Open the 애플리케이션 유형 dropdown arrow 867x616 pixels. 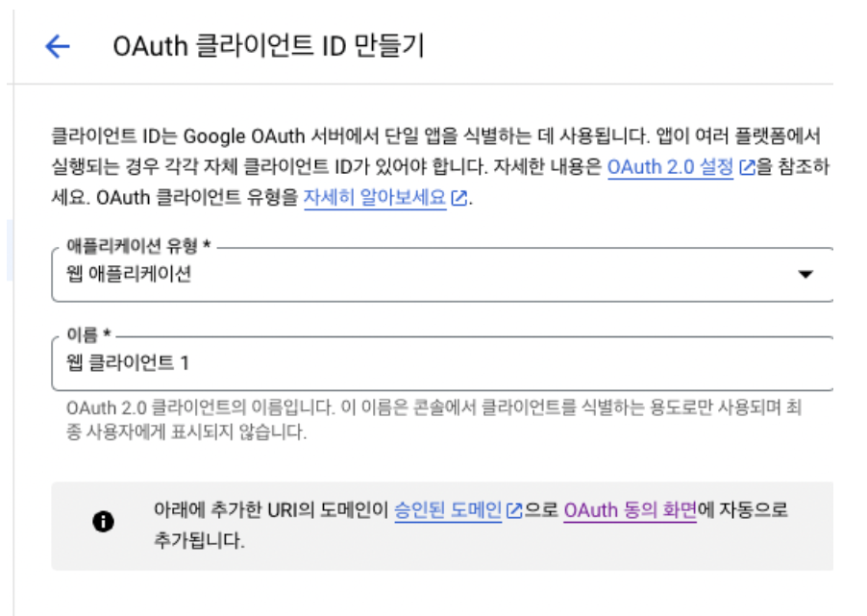click(x=805, y=274)
